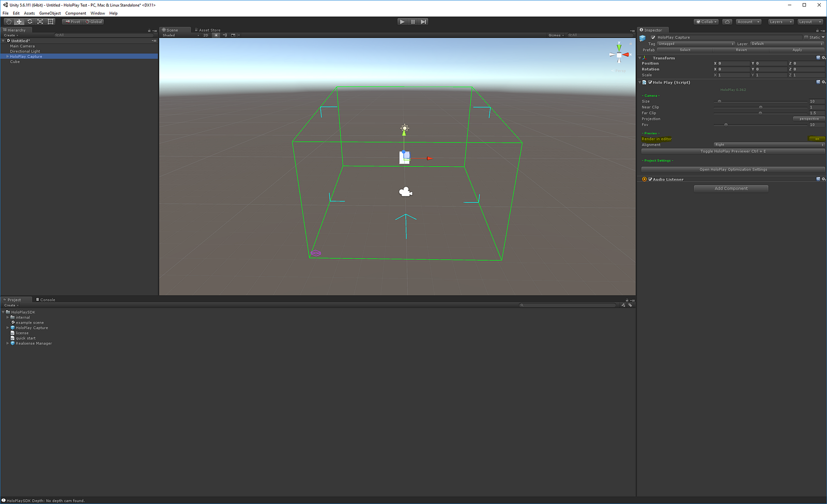Click the Play button
827x504 pixels.
(402, 22)
